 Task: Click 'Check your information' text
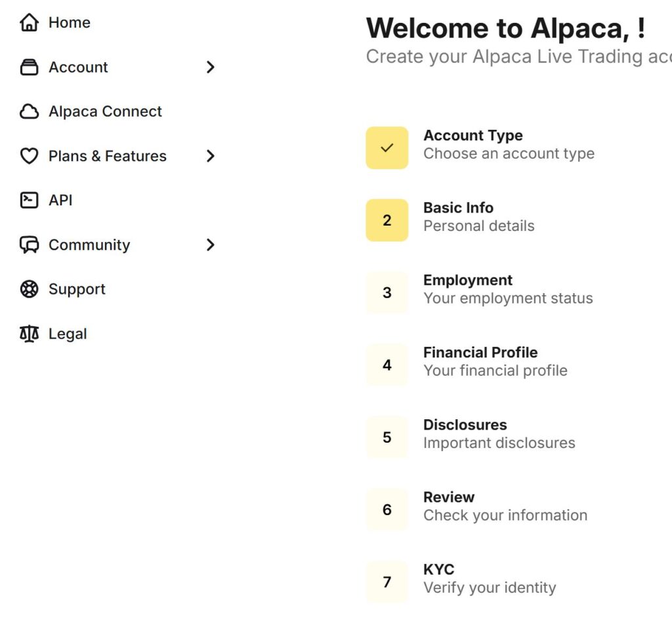505,516
